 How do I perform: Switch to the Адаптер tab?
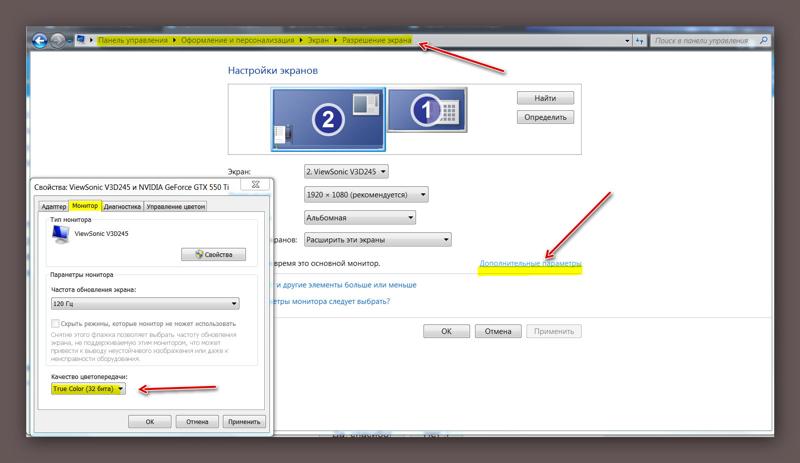pyautogui.click(x=54, y=206)
